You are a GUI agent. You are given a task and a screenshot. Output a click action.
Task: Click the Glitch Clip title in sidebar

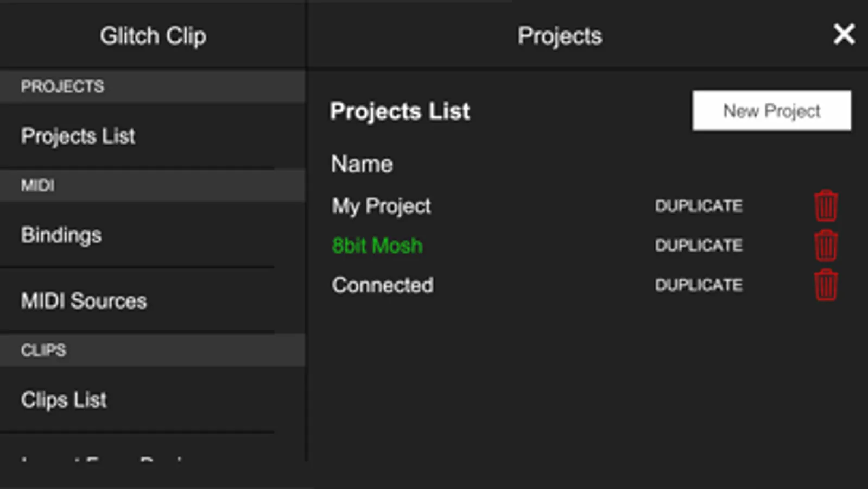153,36
